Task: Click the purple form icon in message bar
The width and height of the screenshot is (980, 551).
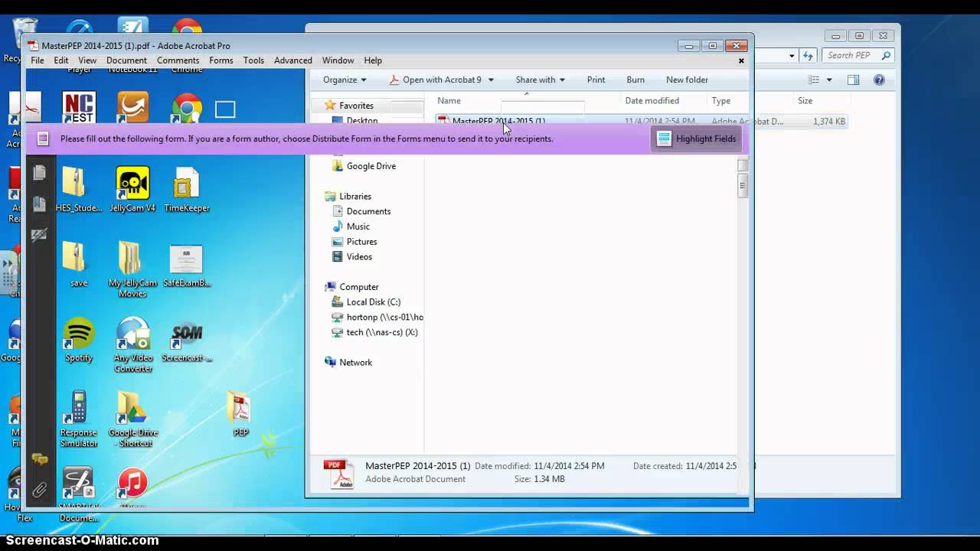Action: pos(43,139)
